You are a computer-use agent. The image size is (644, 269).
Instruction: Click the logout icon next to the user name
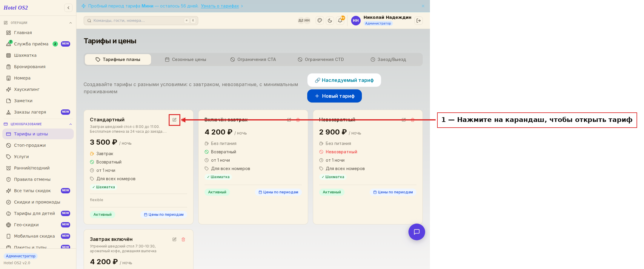[x=419, y=21]
